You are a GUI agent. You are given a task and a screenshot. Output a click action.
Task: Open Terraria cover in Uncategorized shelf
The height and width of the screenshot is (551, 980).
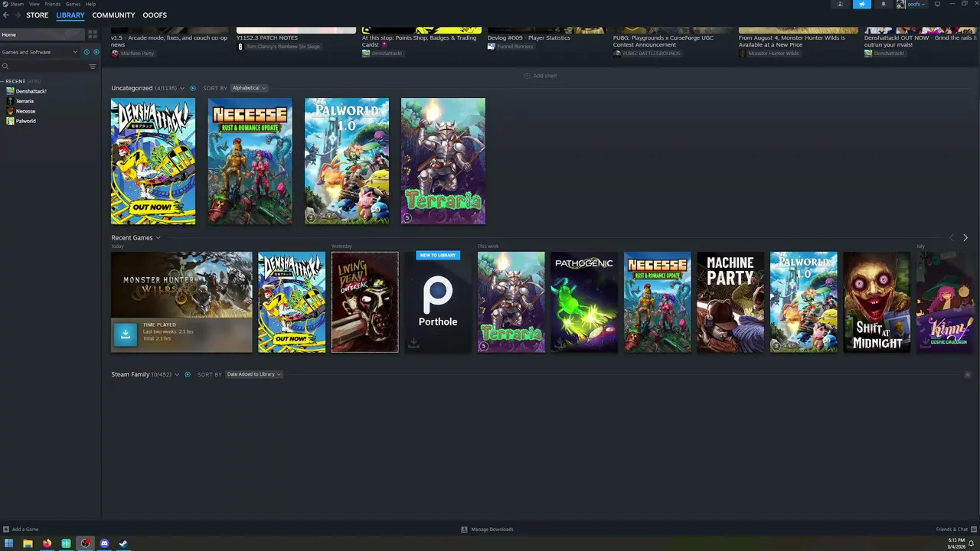coord(443,161)
